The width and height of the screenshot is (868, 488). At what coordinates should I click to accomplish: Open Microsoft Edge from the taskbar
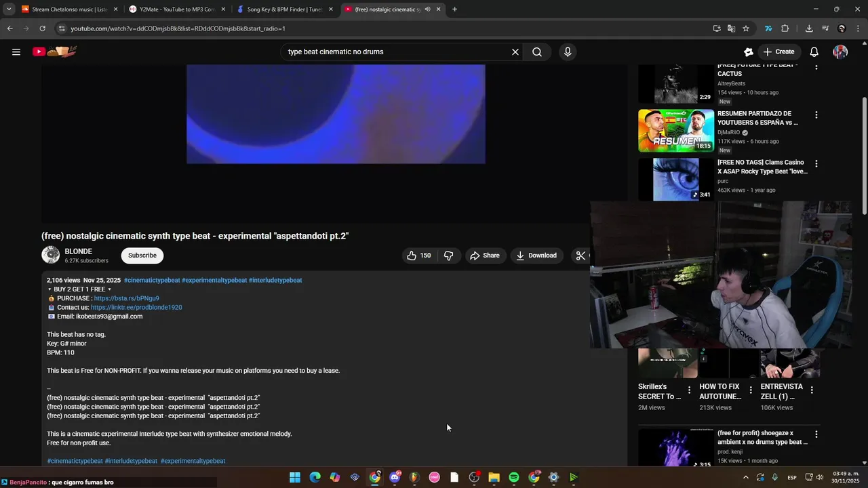click(315, 477)
